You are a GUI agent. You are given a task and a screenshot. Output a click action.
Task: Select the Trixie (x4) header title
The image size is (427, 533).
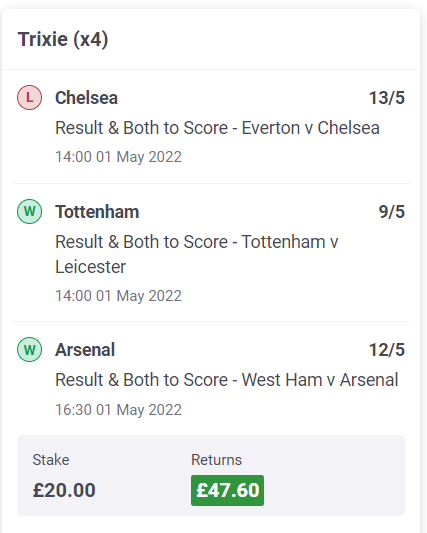[63, 39]
